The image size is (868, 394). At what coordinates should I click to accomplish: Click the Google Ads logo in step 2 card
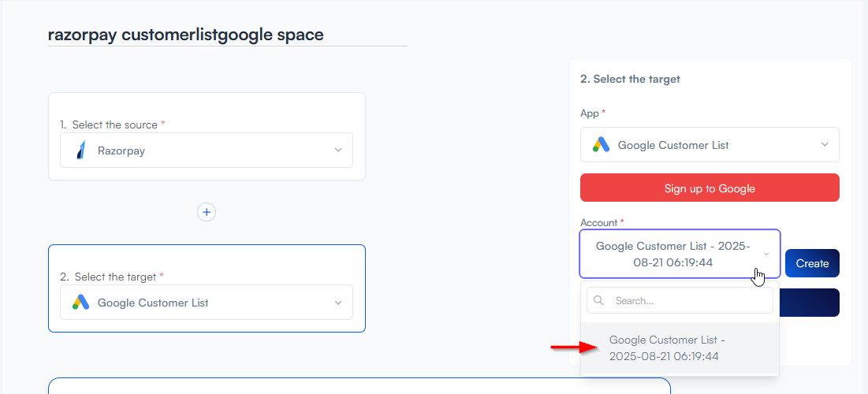pyautogui.click(x=80, y=303)
